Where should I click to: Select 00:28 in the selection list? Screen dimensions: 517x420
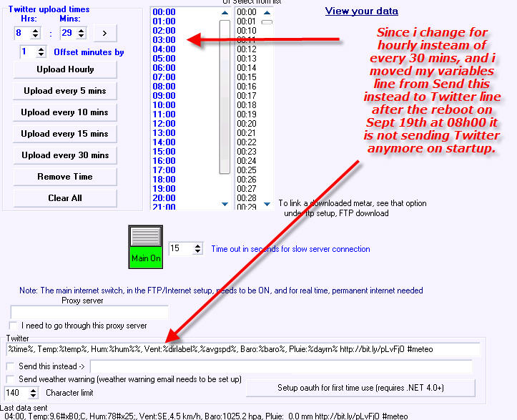coord(247,198)
